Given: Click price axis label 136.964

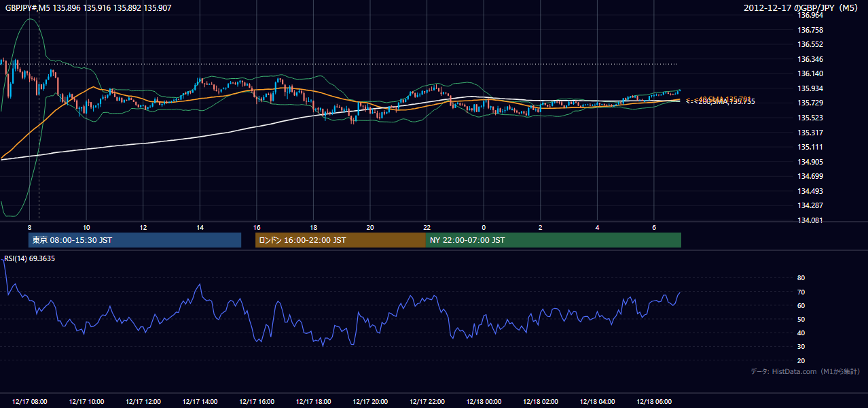Looking at the screenshot, I should coord(810,16).
